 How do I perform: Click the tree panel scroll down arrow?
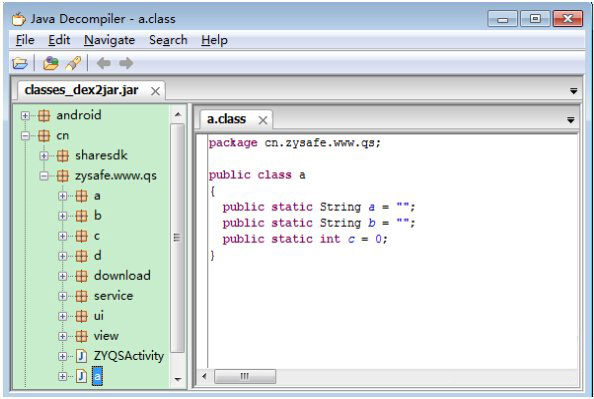click(178, 379)
